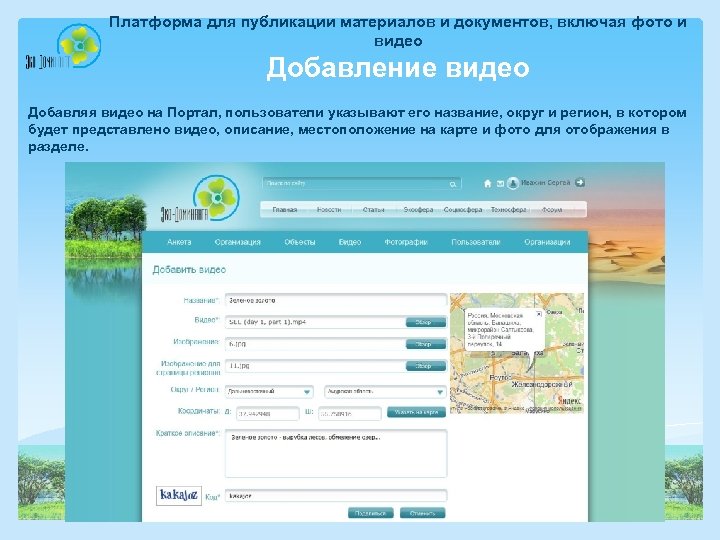
Task: Open the home page icon
Action: 487,184
